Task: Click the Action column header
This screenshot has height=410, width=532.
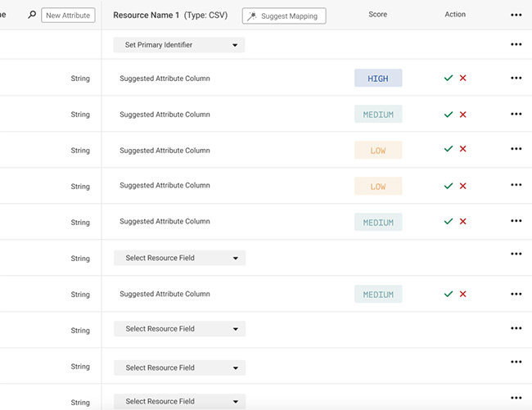Action: (x=455, y=14)
